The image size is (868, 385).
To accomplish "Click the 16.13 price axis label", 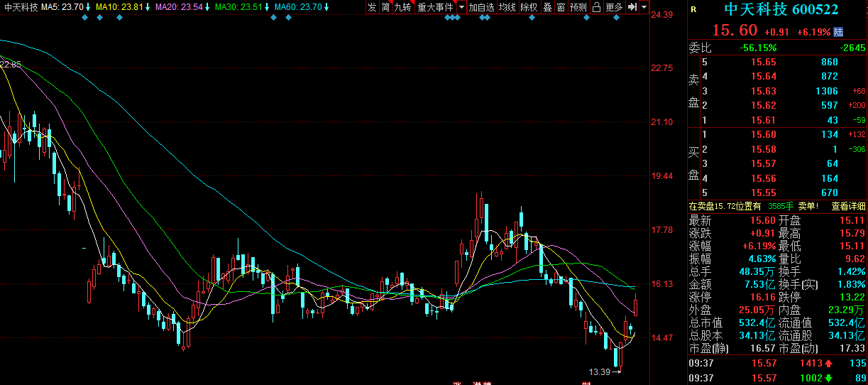I will (662, 284).
